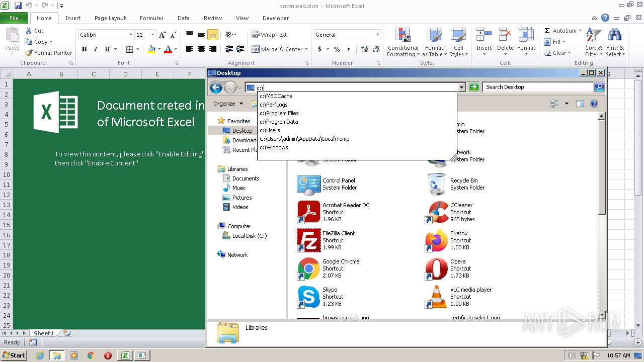
Task: Click the Delete cells icon
Action: [x=505, y=35]
